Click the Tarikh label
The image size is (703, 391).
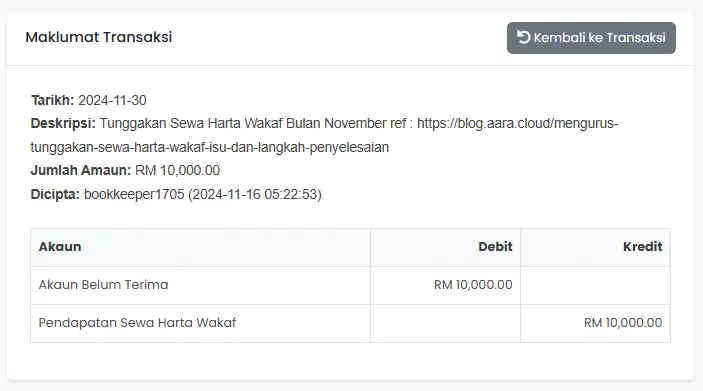pyautogui.click(x=52, y=100)
